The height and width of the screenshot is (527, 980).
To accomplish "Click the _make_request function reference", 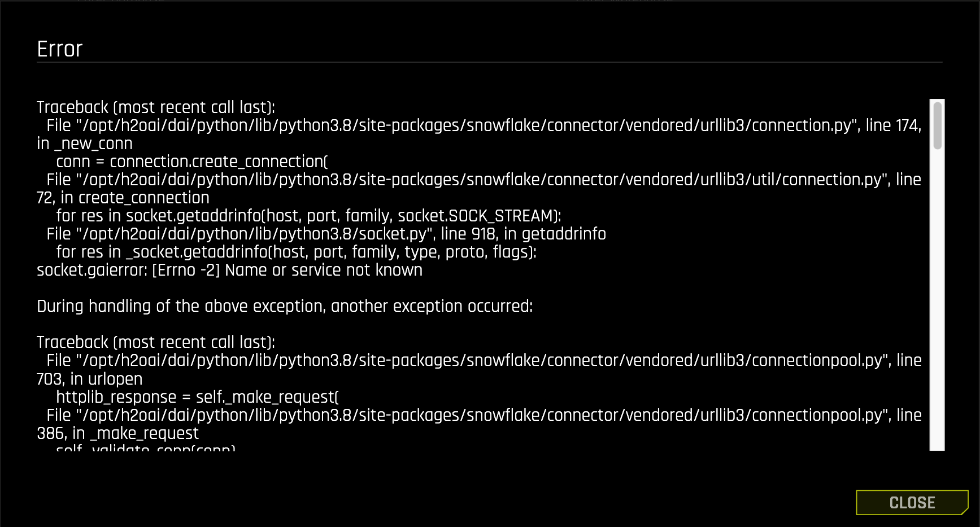I will [x=144, y=433].
